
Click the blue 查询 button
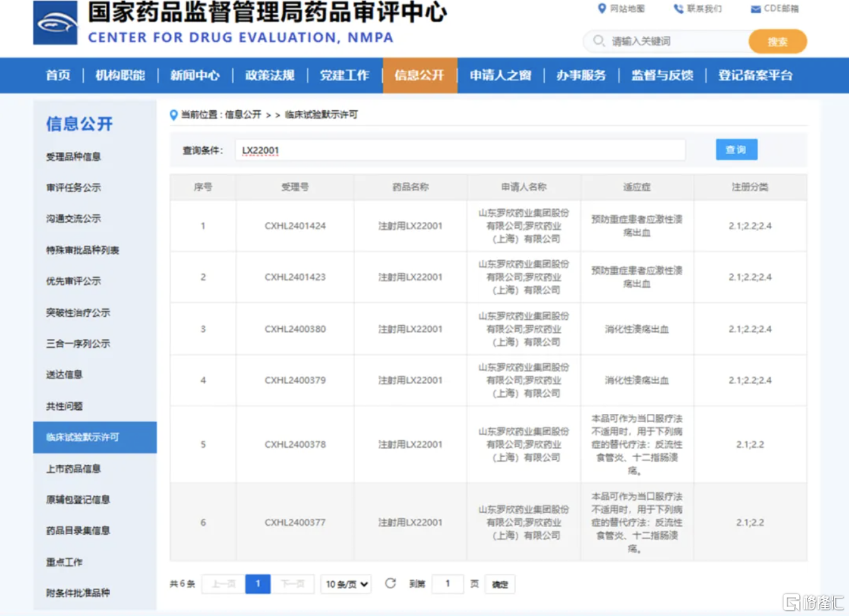(736, 149)
